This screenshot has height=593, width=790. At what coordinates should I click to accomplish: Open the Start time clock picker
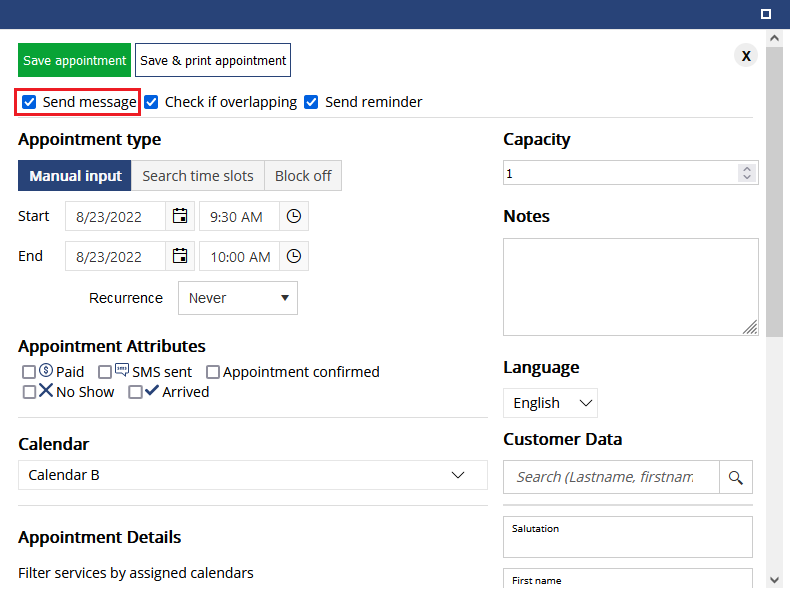tap(294, 216)
